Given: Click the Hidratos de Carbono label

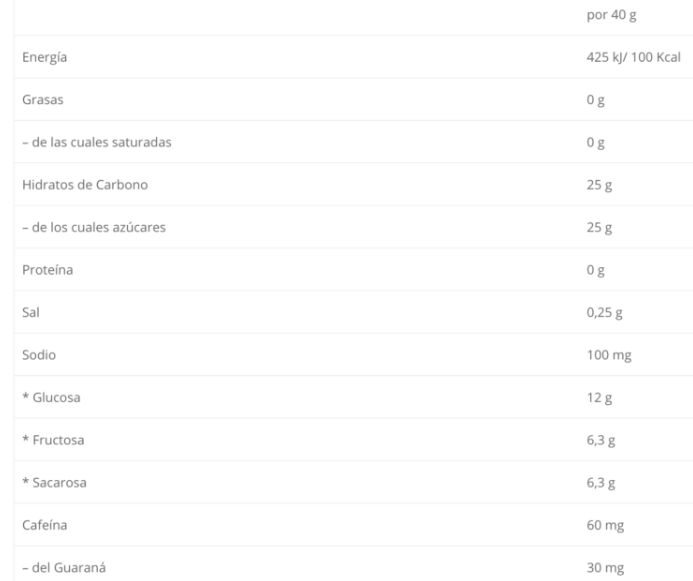Looking at the screenshot, I should (85, 185).
